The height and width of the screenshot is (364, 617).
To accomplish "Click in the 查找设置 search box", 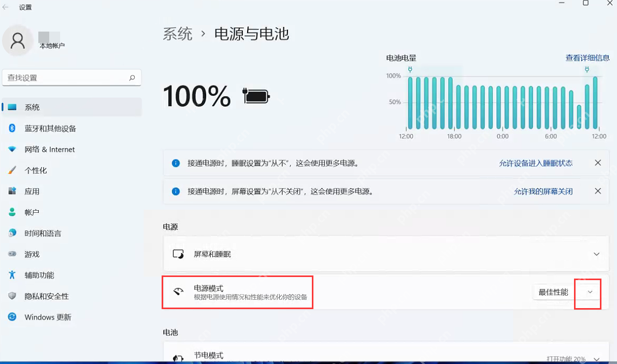I will pos(71,78).
